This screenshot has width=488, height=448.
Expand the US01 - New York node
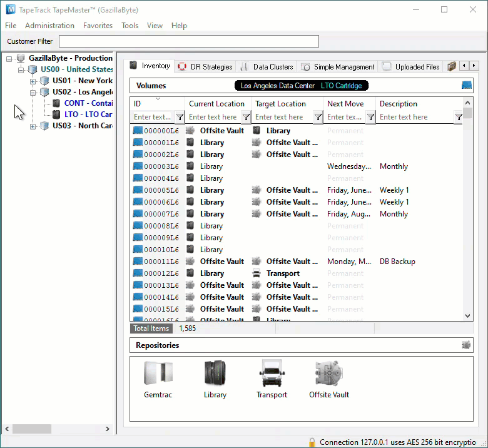[x=33, y=81]
